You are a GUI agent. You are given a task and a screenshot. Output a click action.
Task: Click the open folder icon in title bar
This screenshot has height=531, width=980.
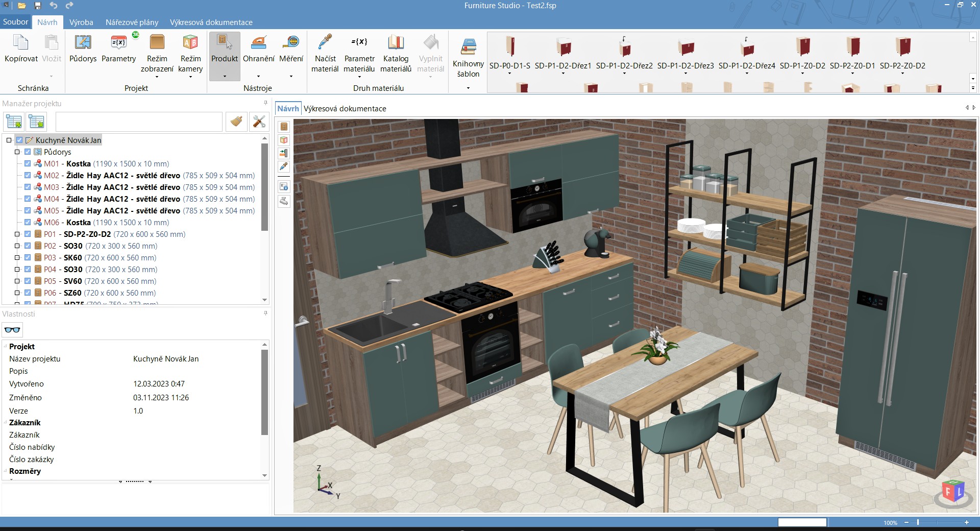pos(22,6)
